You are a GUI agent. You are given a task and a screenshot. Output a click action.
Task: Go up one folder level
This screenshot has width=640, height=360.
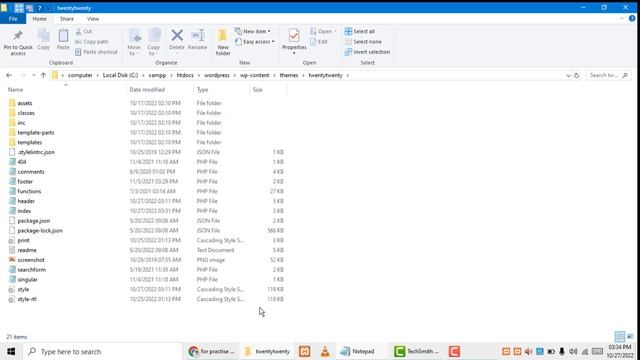point(43,75)
